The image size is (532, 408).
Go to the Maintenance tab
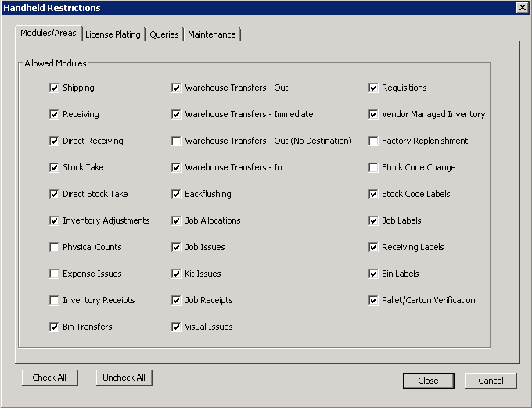pyautogui.click(x=211, y=34)
